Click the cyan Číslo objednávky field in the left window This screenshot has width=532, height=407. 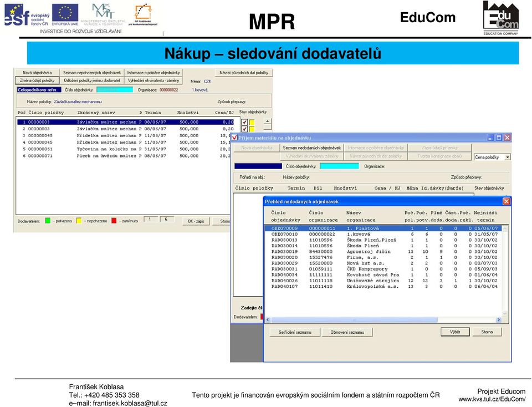115,90
